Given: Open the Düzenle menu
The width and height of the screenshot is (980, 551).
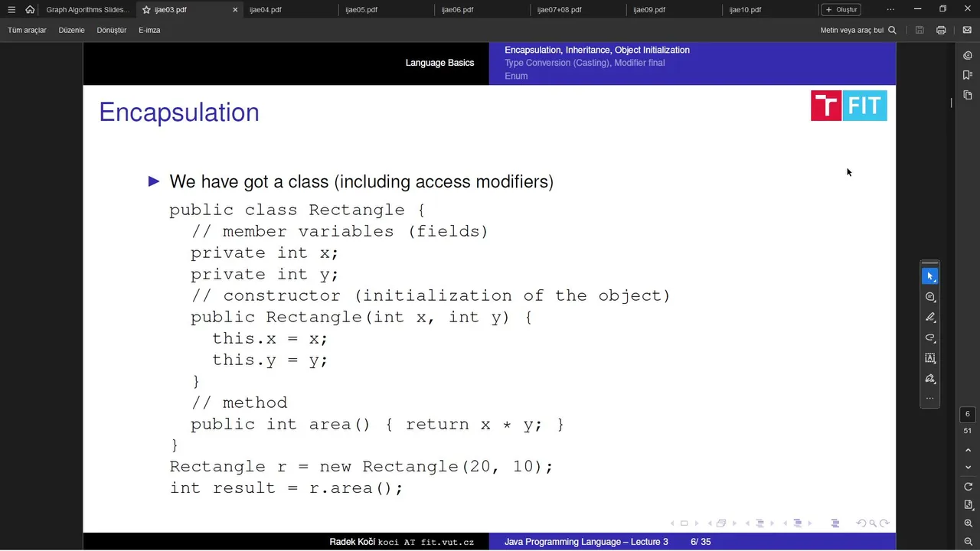Looking at the screenshot, I should click(x=71, y=31).
